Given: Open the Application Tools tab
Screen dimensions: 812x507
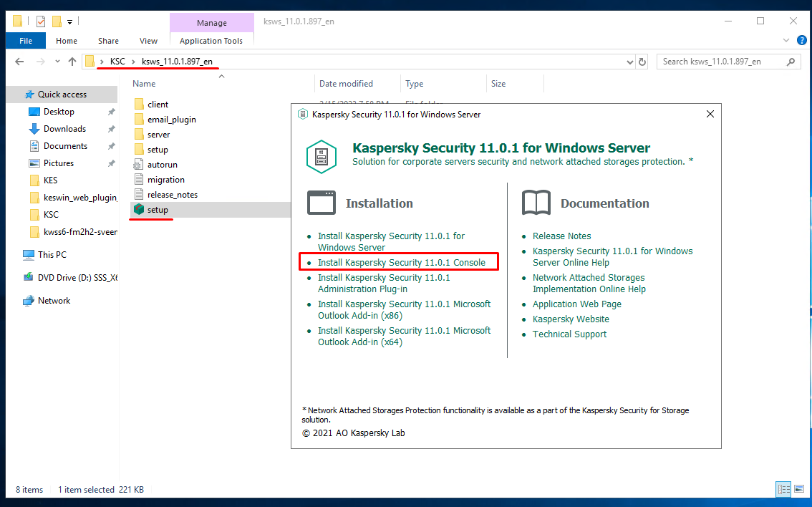Looking at the screenshot, I should click(x=211, y=41).
